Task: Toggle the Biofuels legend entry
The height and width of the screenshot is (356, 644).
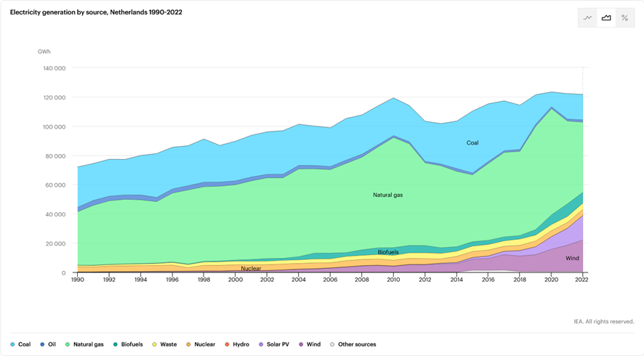Action: 128,344
